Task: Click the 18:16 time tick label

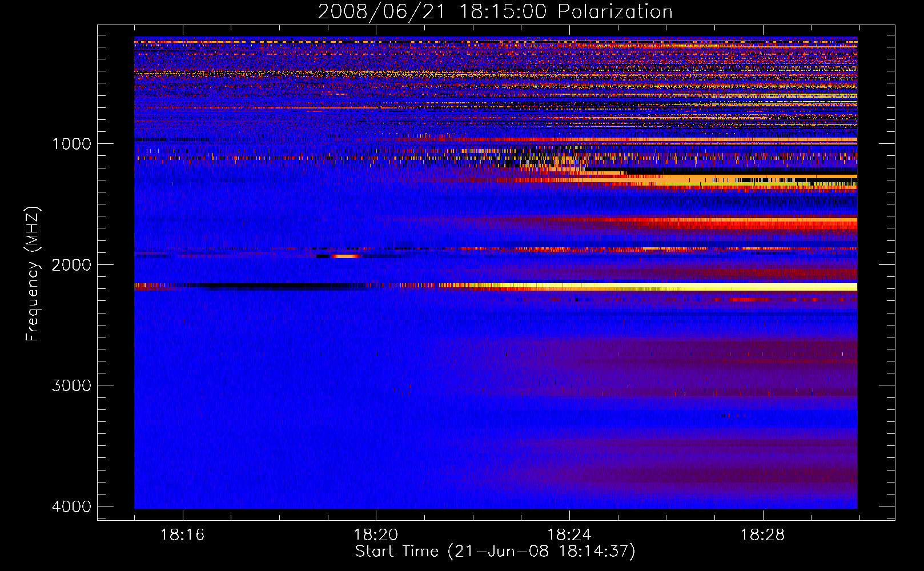Action: click(x=182, y=534)
